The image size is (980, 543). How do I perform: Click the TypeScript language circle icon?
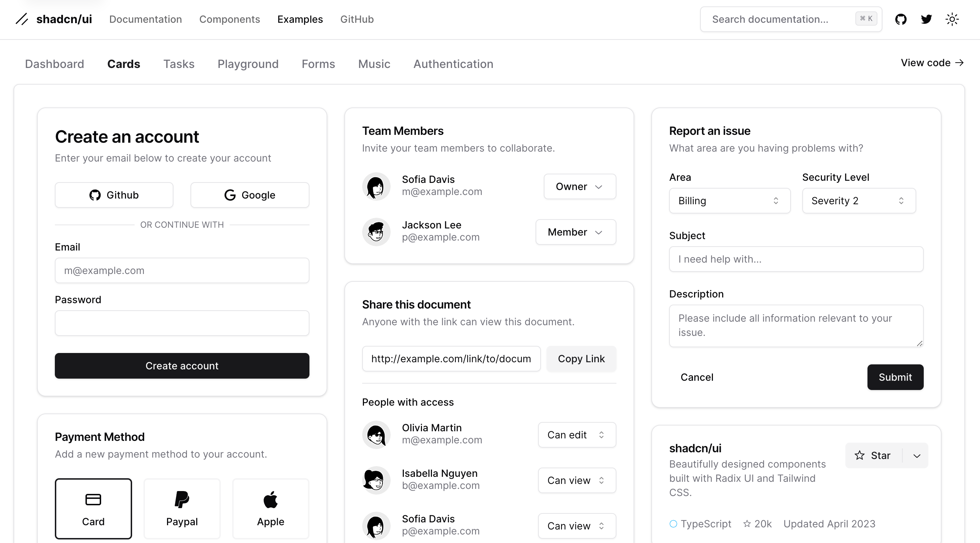pos(673,524)
